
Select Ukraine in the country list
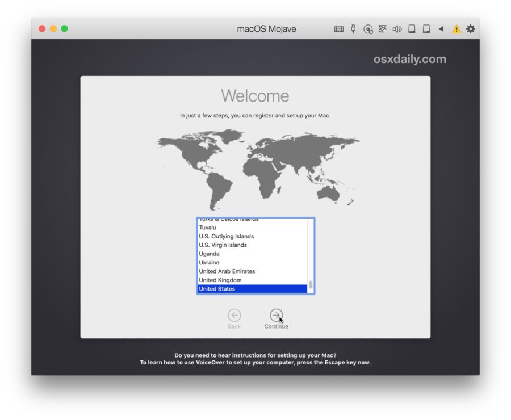(x=252, y=263)
